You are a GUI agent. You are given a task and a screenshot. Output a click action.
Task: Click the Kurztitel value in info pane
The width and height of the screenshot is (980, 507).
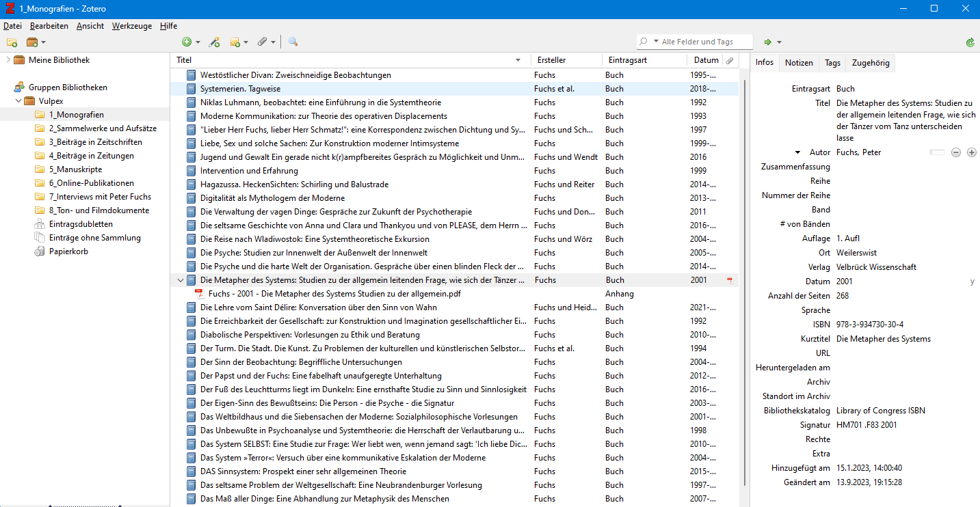pyautogui.click(x=884, y=339)
